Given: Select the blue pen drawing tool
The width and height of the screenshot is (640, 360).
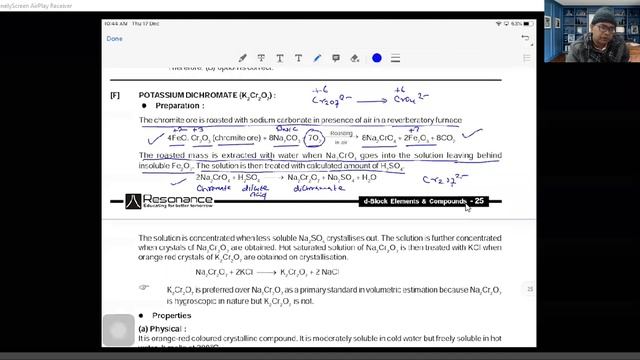Looking at the screenshot, I should point(317,58).
